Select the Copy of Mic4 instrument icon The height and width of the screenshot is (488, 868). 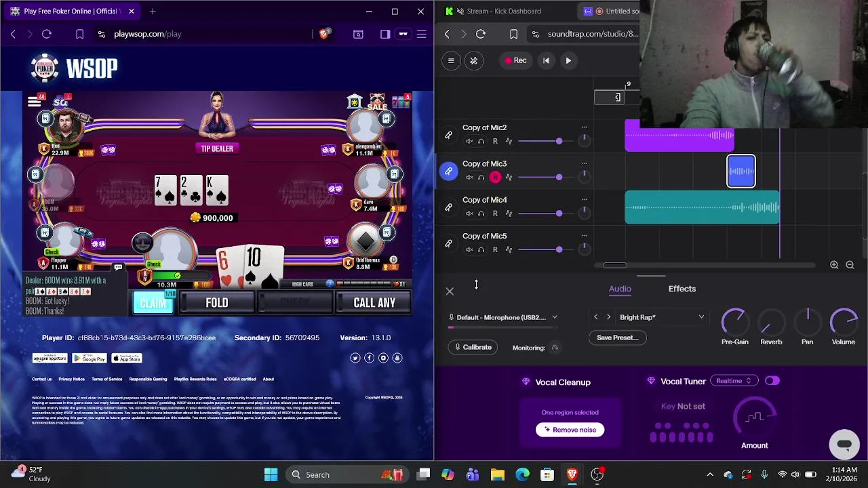click(x=448, y=207)
